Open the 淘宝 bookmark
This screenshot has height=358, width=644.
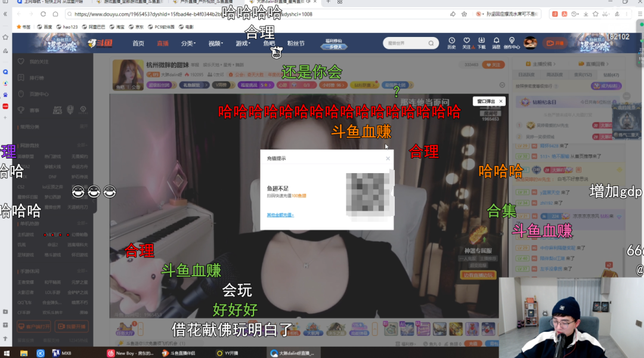tap(117, 27)
